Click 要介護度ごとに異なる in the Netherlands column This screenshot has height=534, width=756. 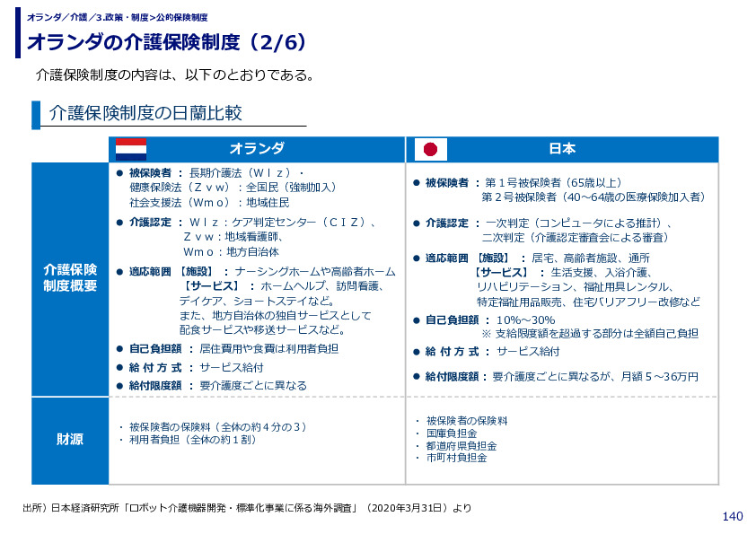pos(253,386)
